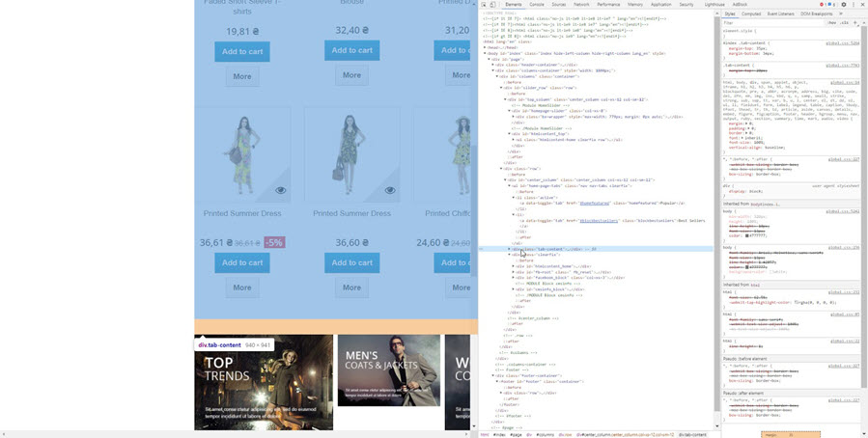This screenshot has height=438, width=868.
Task: Add Faded Short Sleeve T-shirts to cart
Action: tap(242, 51)
